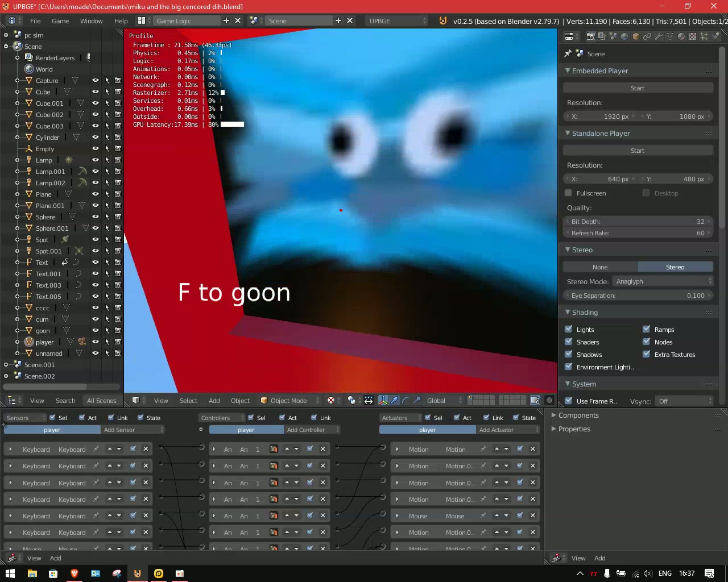
Task: Select the None stereo option
Action: pyautogui.click(x=600, y=267)
